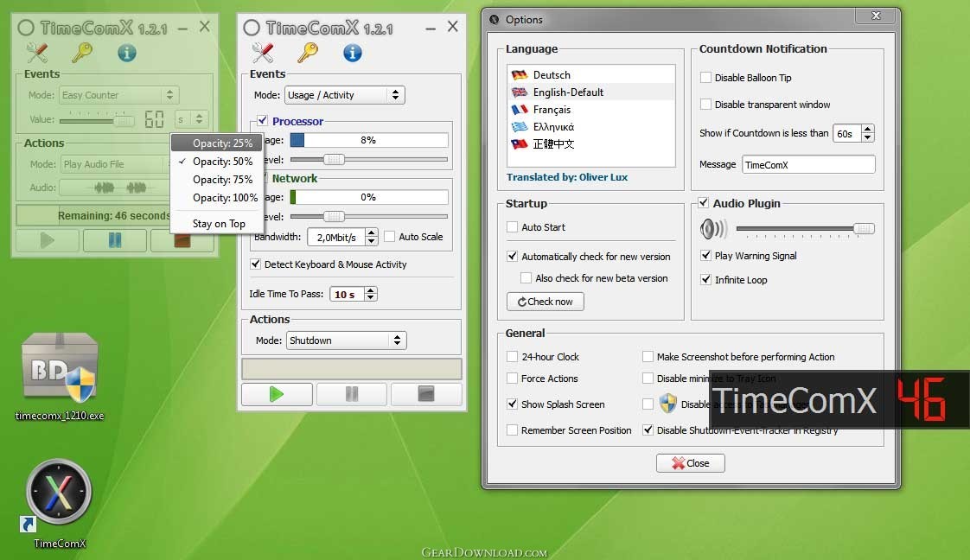
Task: Click Audio Plugin volume slider handle
Action: (864, 229)
